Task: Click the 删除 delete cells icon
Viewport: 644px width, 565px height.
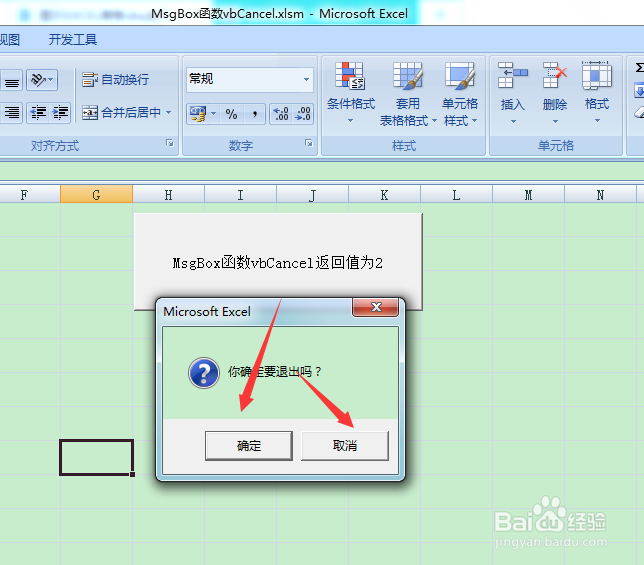Action: 554,76
